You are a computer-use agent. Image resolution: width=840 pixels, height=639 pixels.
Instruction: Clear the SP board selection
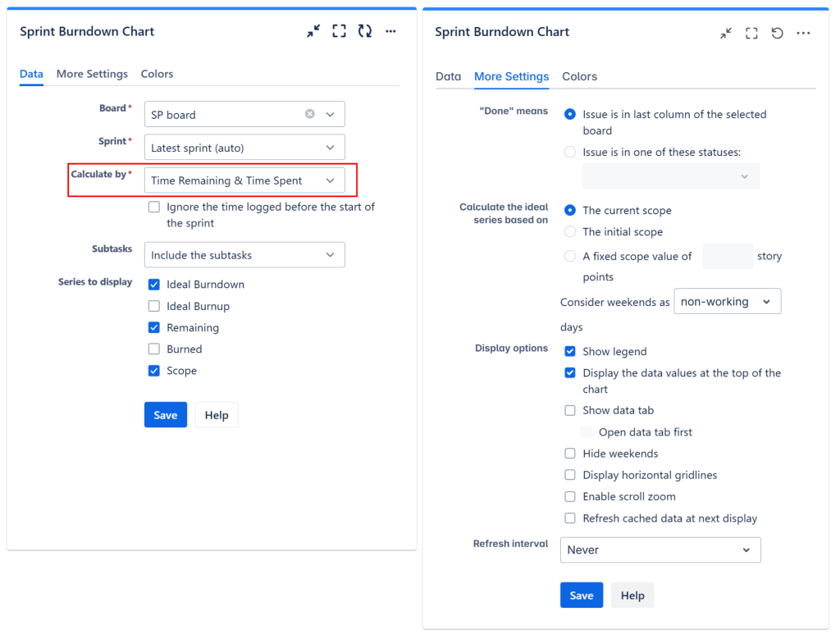coord(310,114)
